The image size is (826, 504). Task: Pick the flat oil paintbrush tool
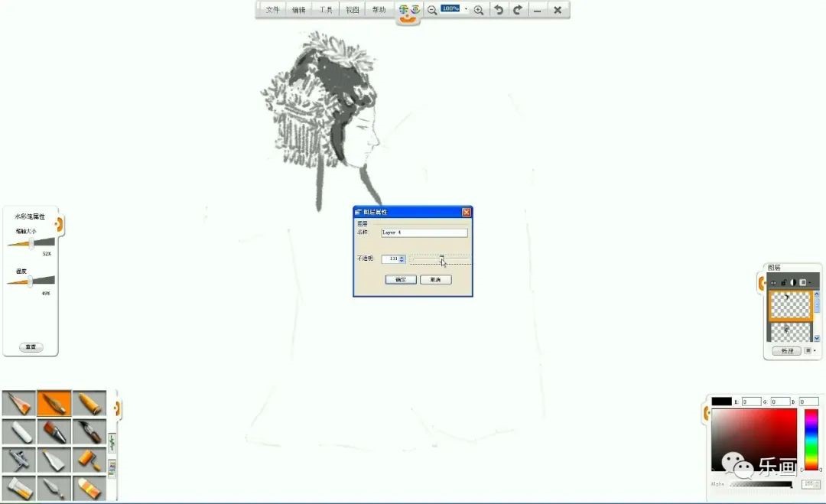point(54,432)
